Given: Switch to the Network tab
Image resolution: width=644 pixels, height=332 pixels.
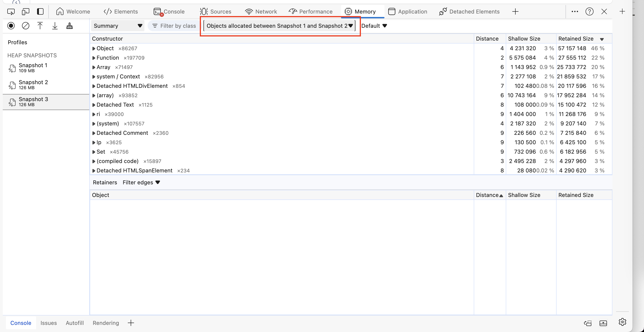Looking at the screenshot, I should tap(261, 11).
